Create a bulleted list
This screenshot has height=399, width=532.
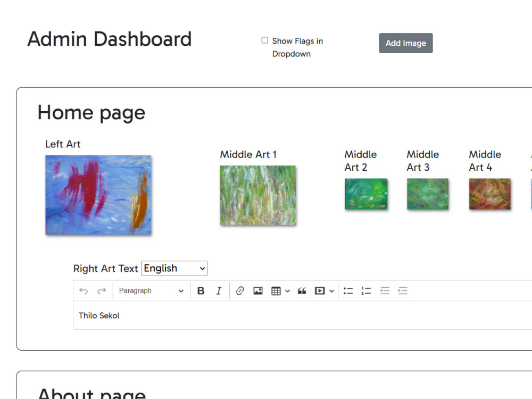(x=348, y=291)
